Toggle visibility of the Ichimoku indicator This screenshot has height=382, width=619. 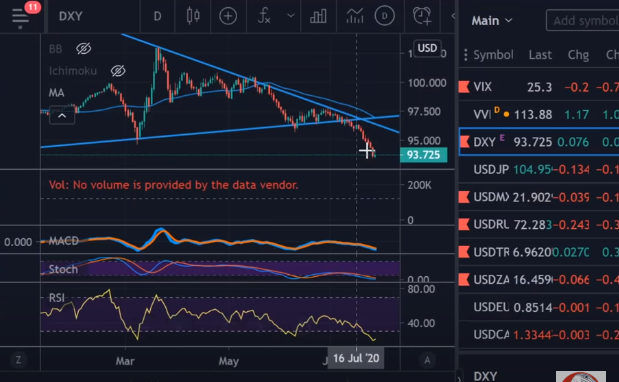(x=118, y=71)
